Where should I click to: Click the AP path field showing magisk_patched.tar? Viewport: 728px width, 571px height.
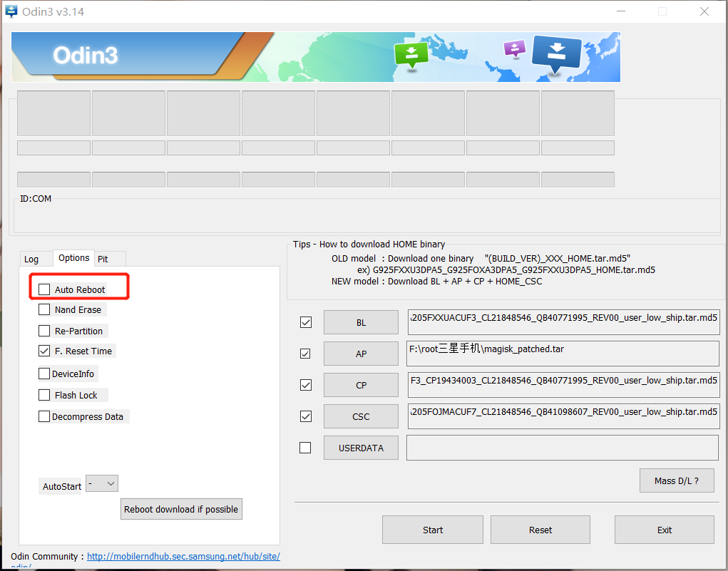click(563, 354)
